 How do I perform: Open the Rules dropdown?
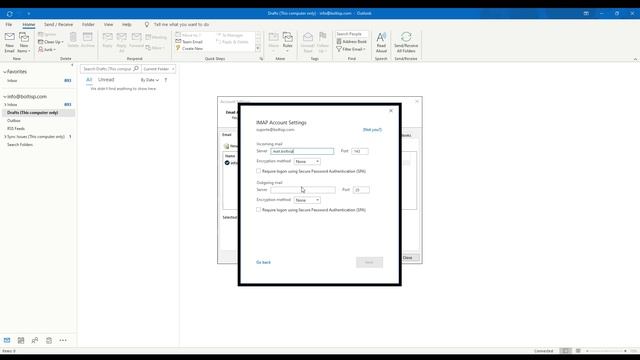pyautogui.click(x=287, y=42)
